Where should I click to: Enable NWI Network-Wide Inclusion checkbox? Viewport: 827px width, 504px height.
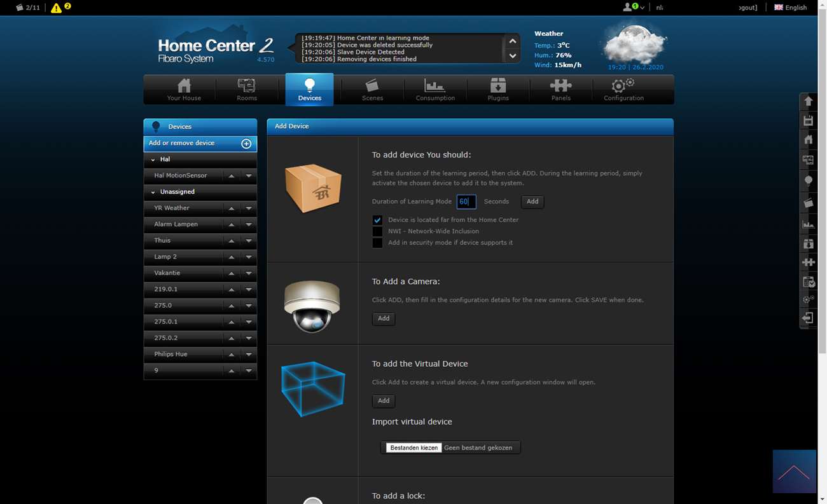(377, 231)
